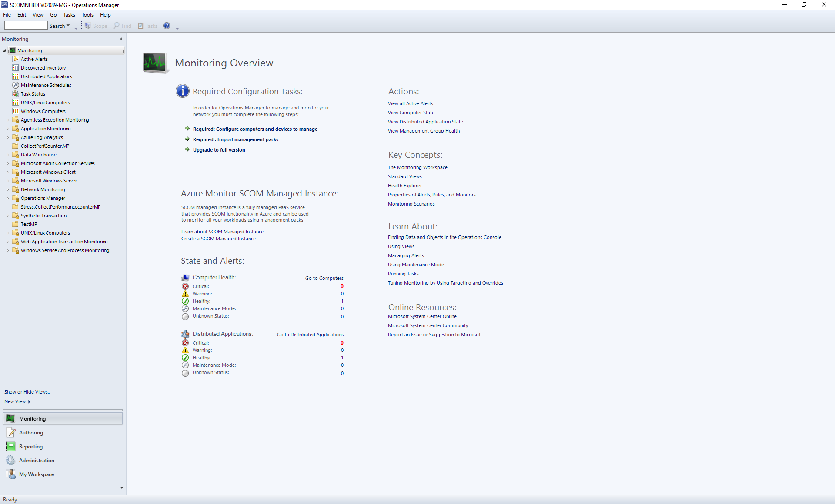The height and width of the screenshot is (504, 835).
Task: Click Required: Configure computers and devices
Action: [x=255, y=129]
